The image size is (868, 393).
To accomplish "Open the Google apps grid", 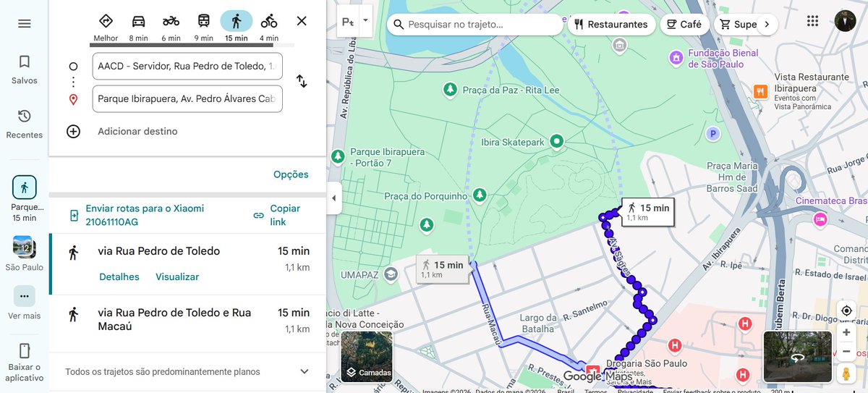I will coord(814,21).
